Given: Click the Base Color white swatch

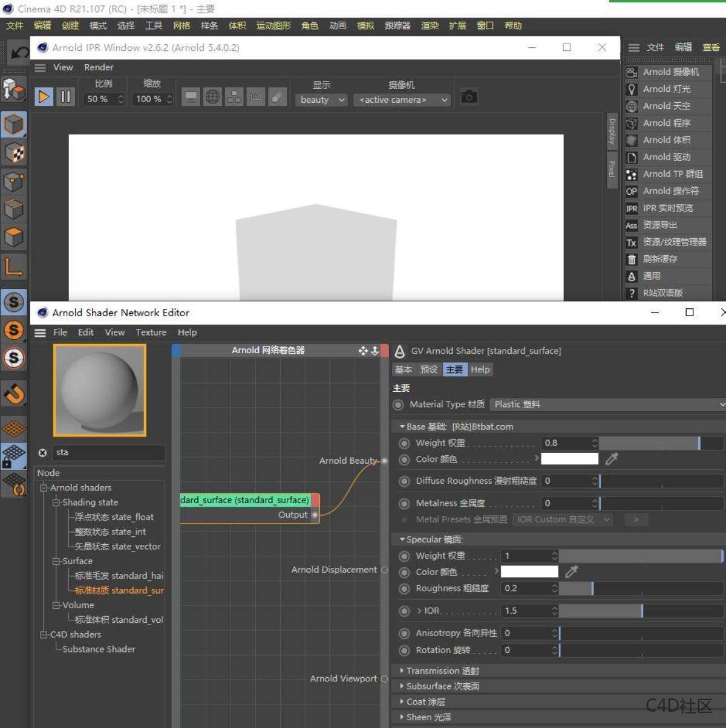Looking at the screenshot, I should pos(569,459).
